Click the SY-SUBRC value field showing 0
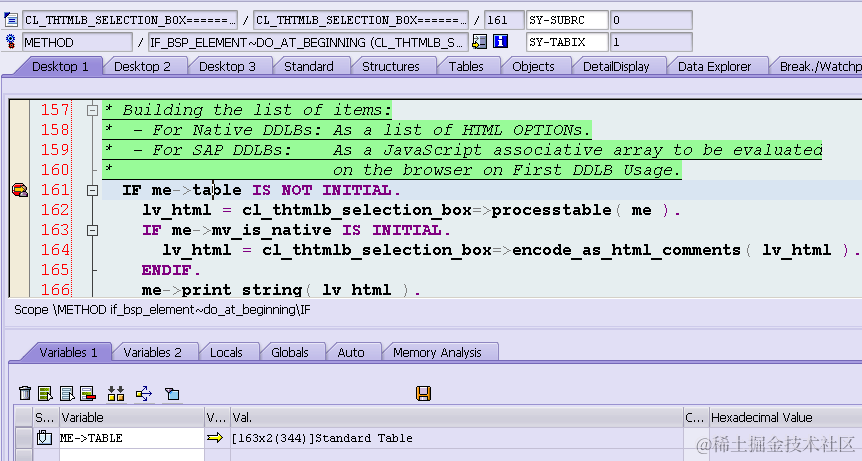This screenshot has height=461, width=862. pos(651,20)
